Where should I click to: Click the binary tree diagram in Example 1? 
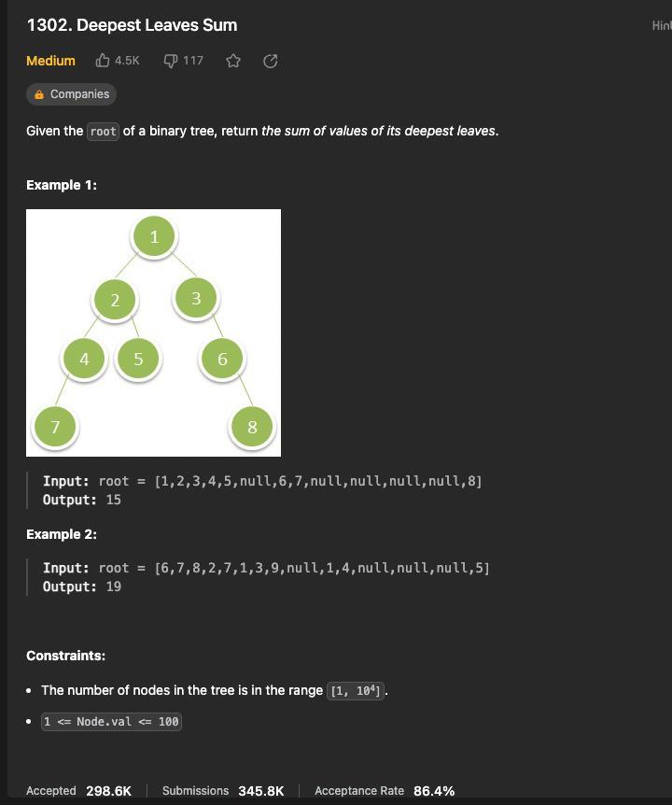click(153, 332)
